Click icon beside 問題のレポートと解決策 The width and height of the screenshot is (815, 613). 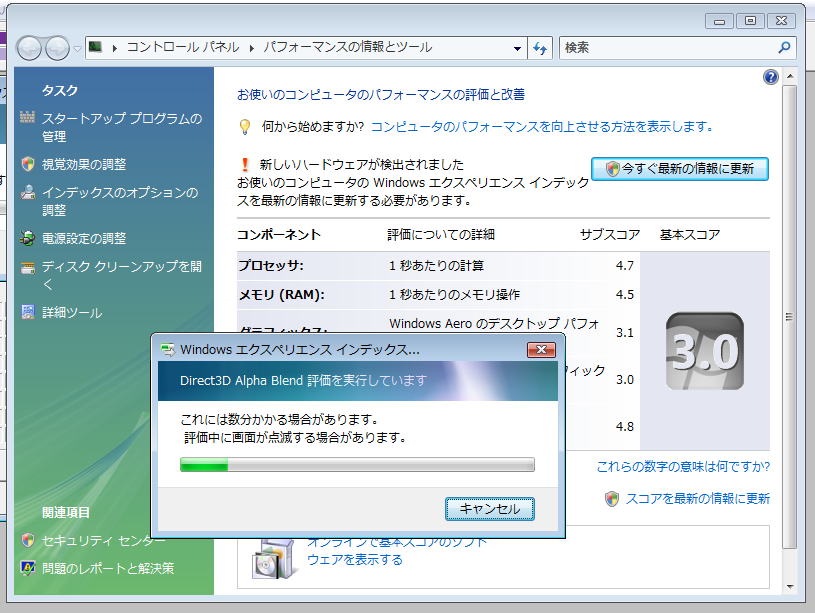[x=28, y=568]
